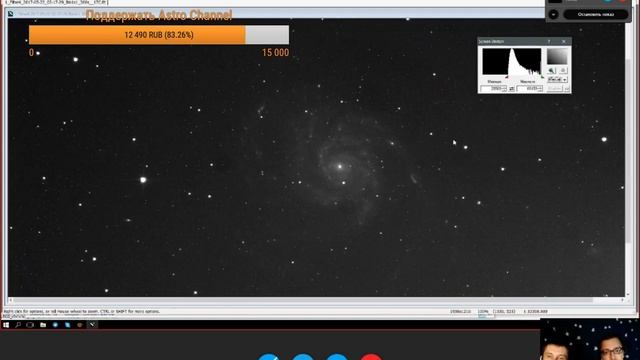Click the round button right of zoom tool
Image resolution: width=640 pixels, height=360 pixels.
[563, 71]
